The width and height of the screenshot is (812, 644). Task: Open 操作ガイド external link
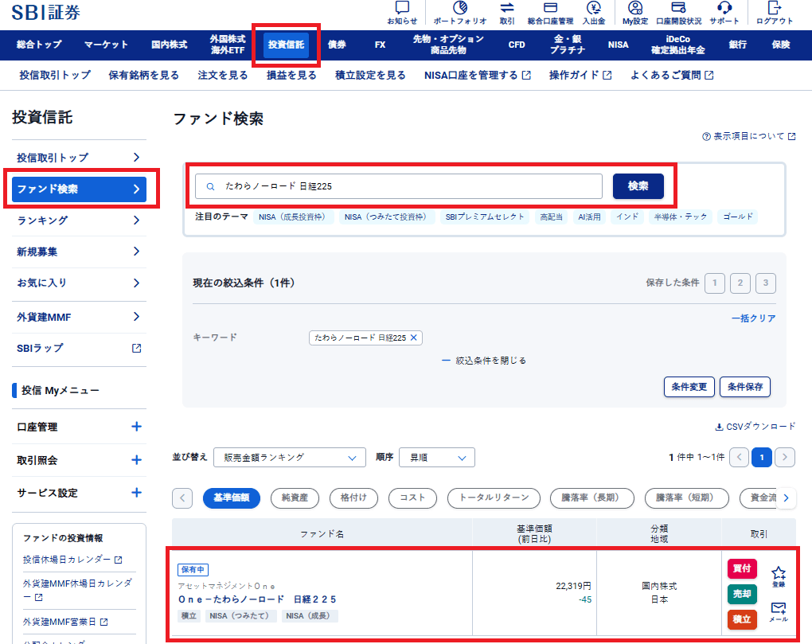point(580,75)
